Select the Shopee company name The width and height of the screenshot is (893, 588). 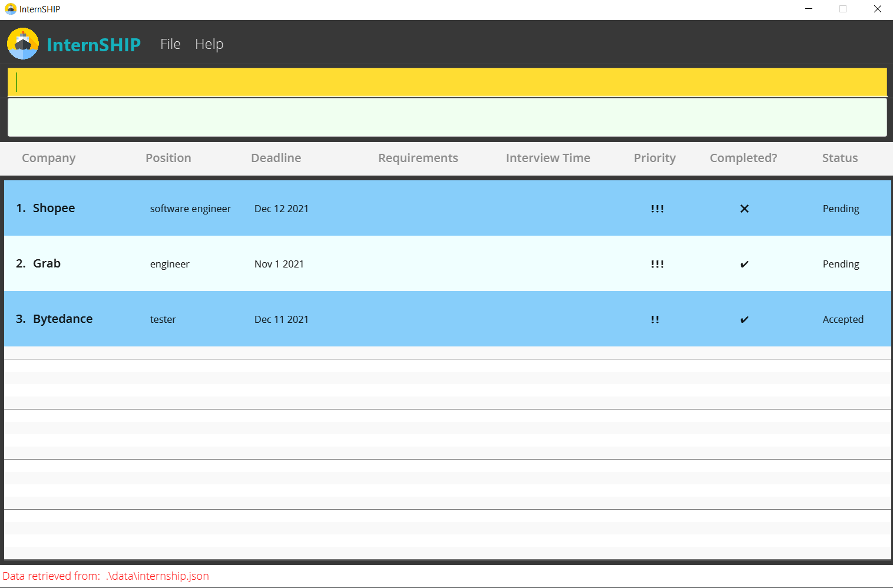(54, 208)
